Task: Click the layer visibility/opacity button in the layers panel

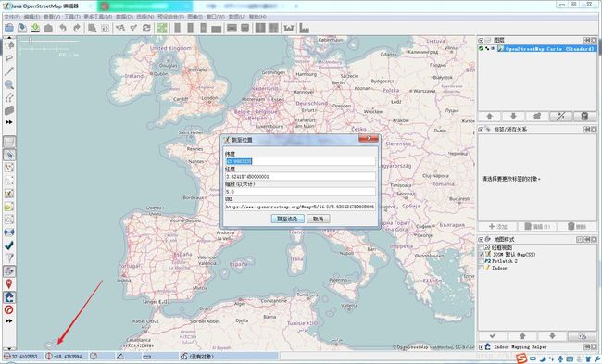Action: 561,117
